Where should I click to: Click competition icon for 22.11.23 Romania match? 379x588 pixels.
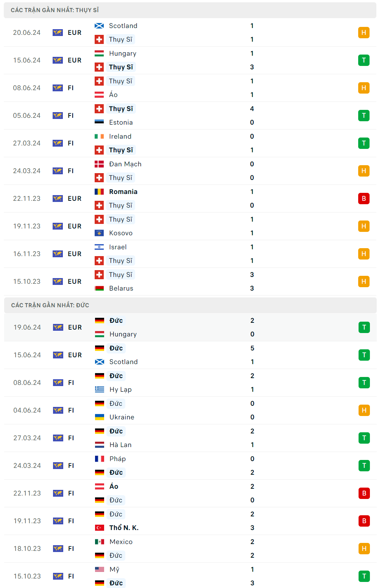coord(58,199)
